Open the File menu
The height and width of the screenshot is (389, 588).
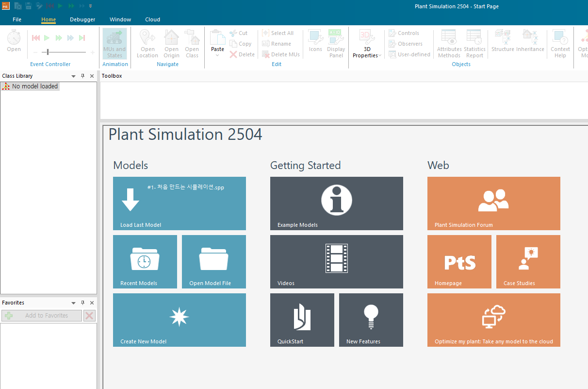[x=17, y=19]
